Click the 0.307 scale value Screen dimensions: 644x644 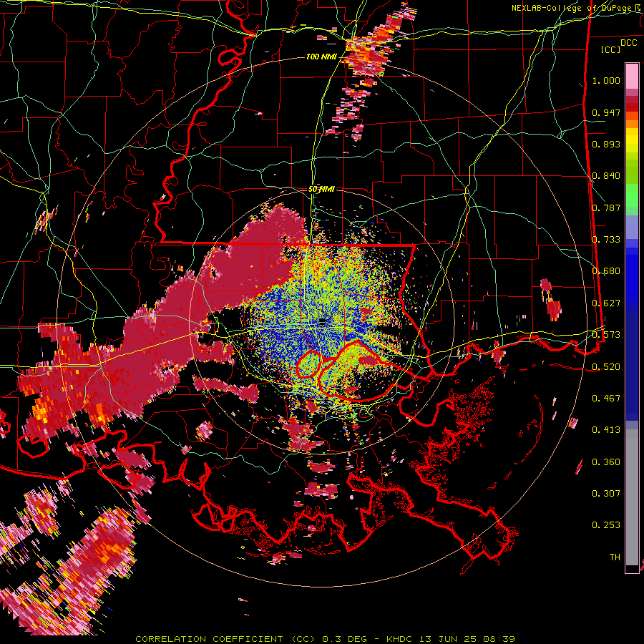[x=606, y=494]
